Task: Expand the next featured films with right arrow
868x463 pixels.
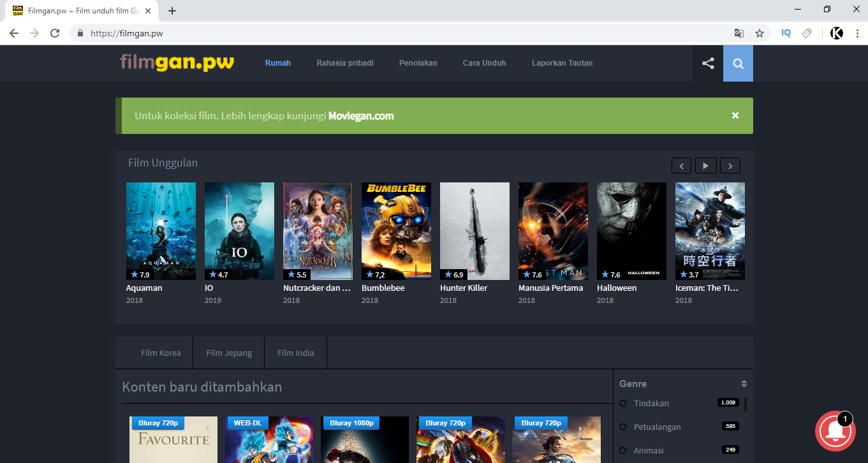Action: tap(730, 165)
